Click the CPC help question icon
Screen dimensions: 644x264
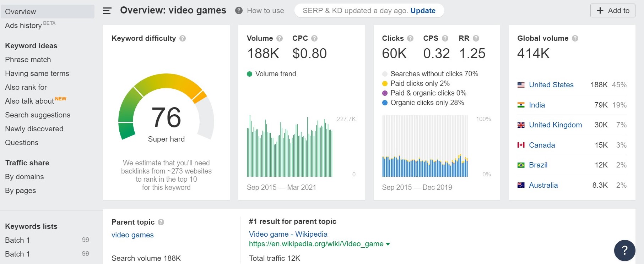[x=314, y=38]
